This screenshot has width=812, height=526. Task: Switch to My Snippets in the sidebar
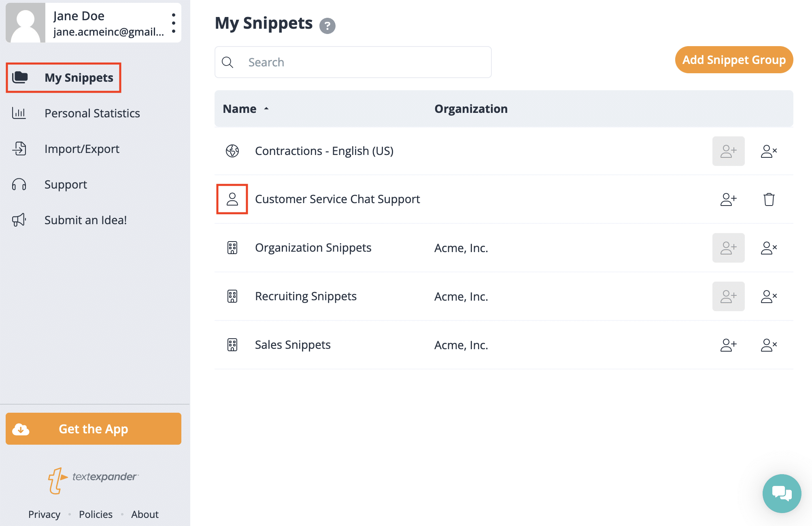coord(79,78)
